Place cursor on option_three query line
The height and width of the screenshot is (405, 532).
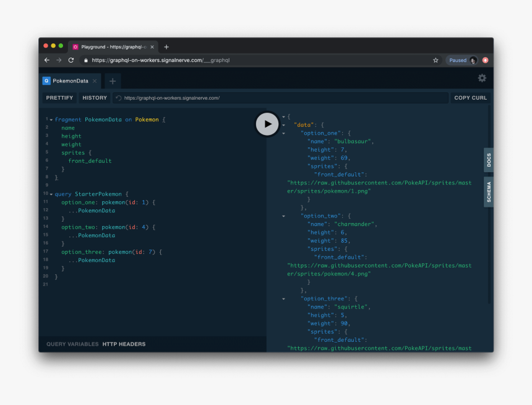(x=111, y=252)
